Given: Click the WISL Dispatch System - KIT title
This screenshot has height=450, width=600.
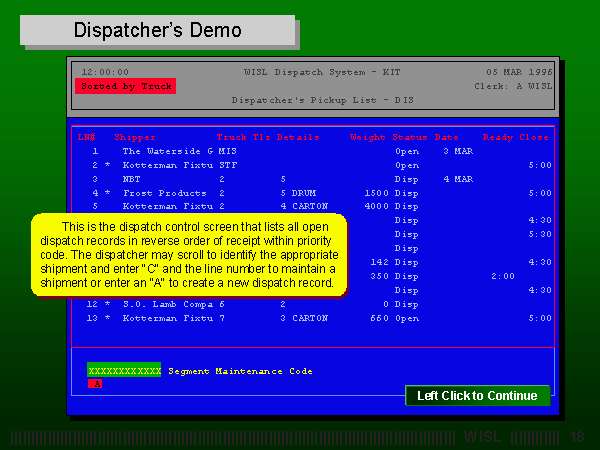Looking at the screenshot, I should coord(322,72).
